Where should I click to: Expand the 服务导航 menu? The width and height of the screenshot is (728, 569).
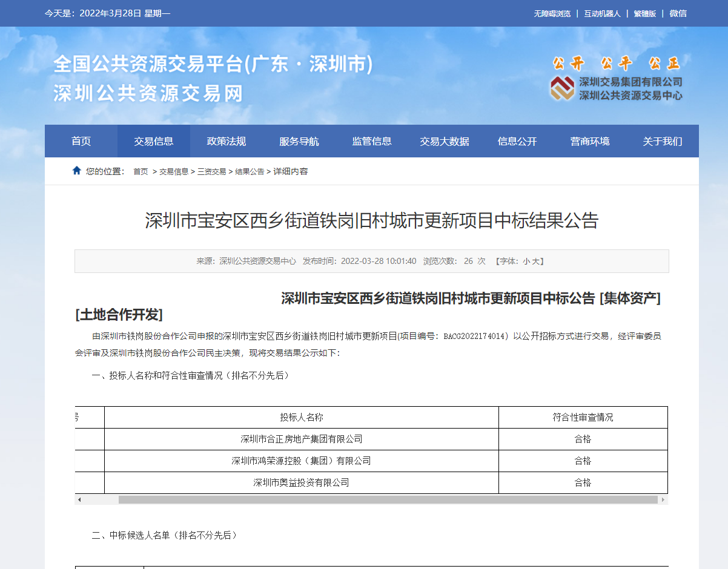coord(299,142)
